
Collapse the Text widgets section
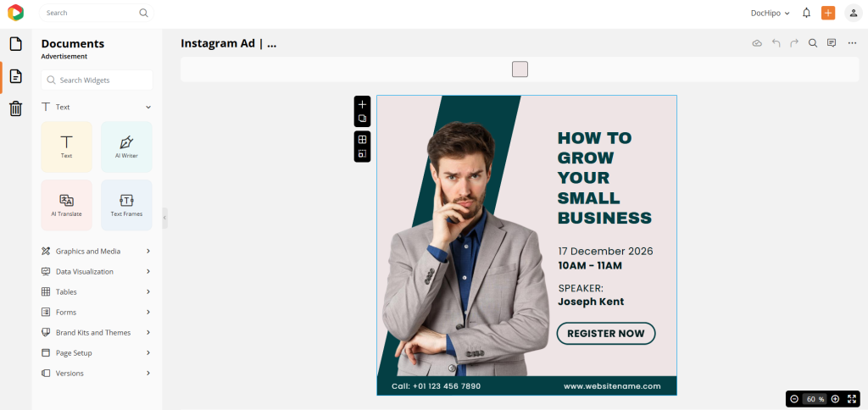click(148, 108)
